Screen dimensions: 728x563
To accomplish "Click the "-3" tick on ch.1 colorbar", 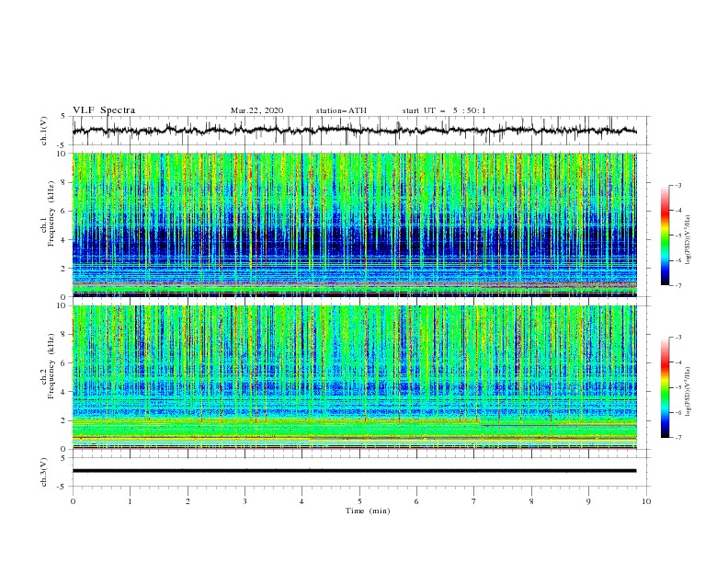I will point(677,185).
